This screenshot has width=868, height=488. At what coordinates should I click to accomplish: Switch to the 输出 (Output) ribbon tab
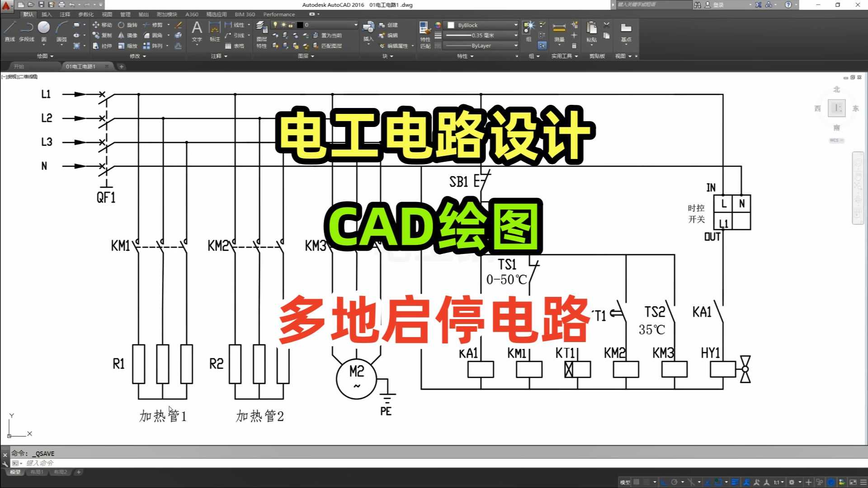(x=143, y=14)
